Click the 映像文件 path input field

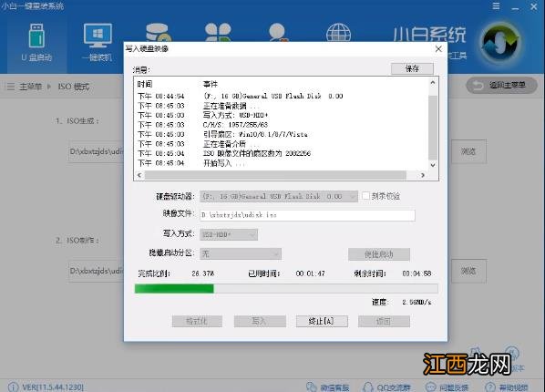308,215
